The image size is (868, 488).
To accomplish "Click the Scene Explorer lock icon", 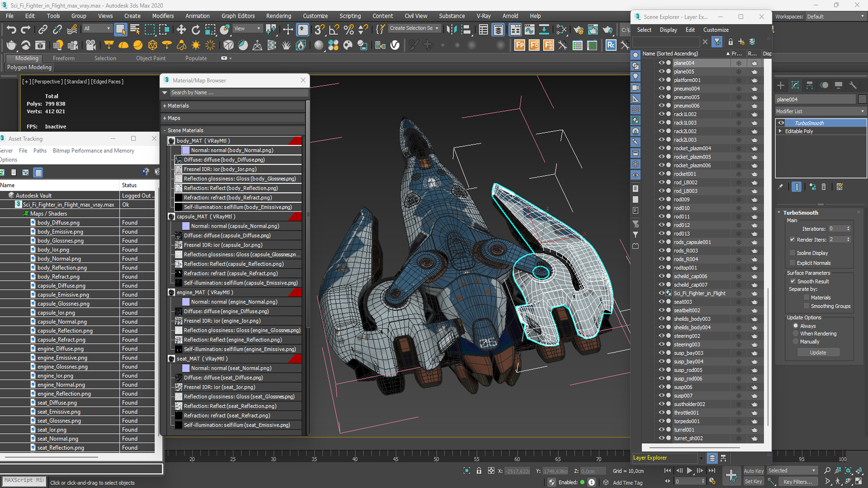I will pos(731,42).
